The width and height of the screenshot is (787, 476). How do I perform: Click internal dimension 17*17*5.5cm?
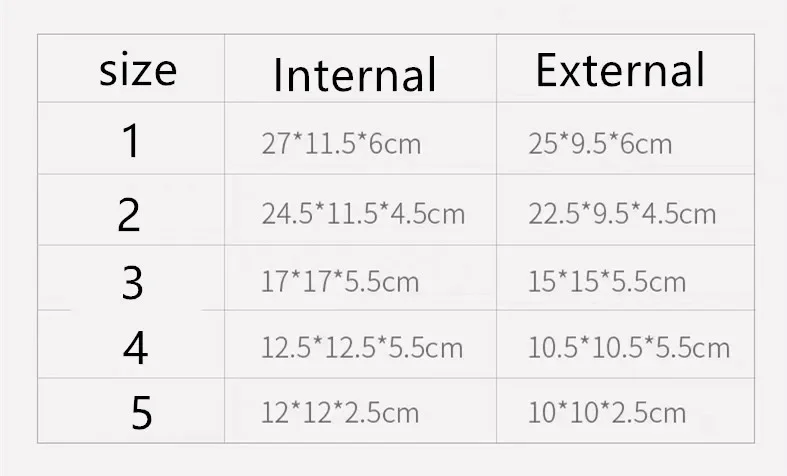click(340, 281)
